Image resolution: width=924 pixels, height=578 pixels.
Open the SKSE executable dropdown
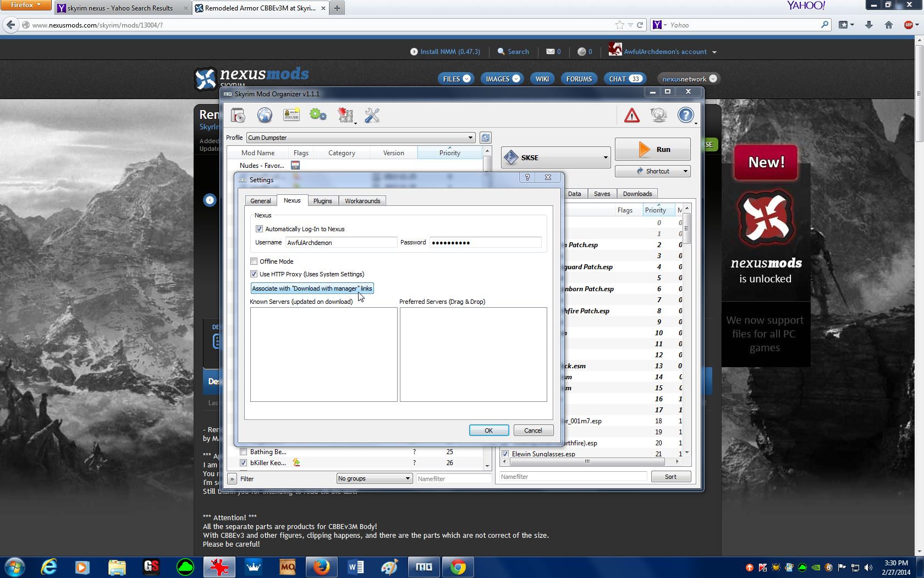click(x=556, y=157)
